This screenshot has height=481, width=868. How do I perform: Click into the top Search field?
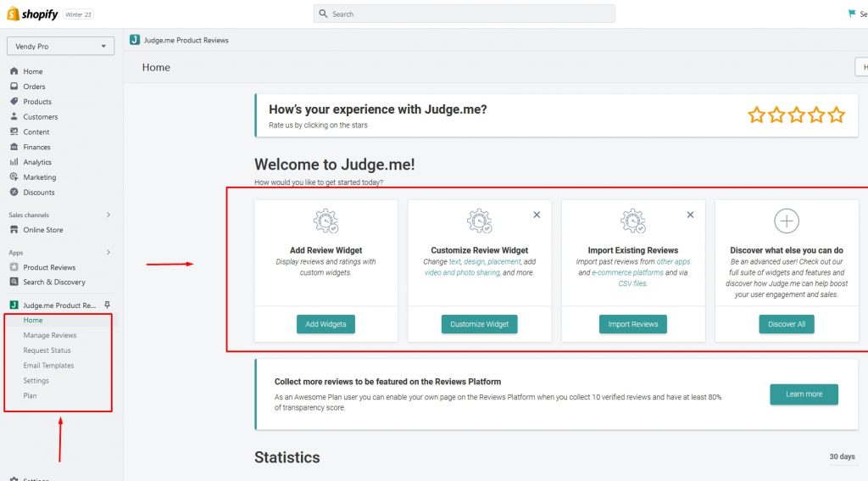(x=465, y=14)
